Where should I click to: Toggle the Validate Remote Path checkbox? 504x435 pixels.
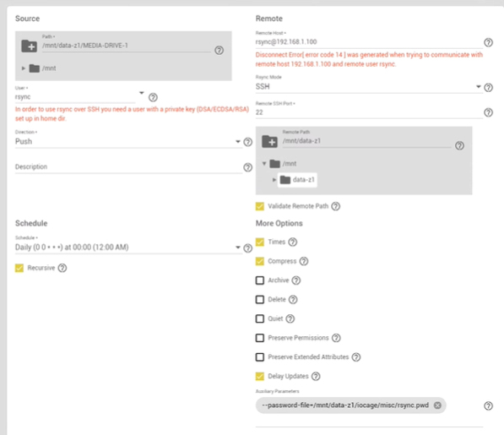click(x=260, y=206)
